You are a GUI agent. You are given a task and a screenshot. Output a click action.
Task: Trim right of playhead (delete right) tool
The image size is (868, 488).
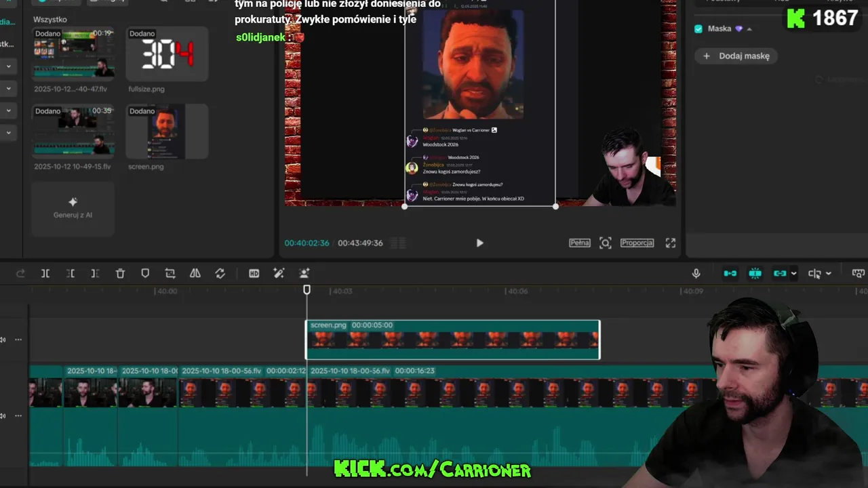pyautogui.click(x=95, y=273)
